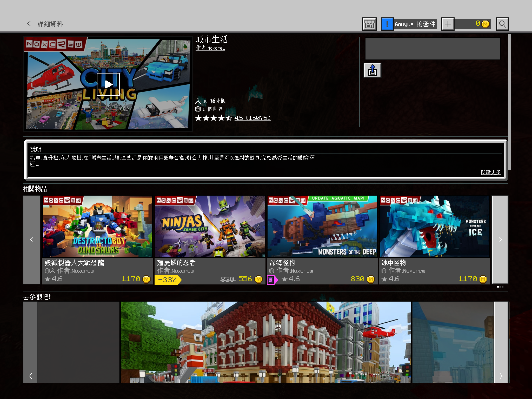This screenshot has width=532, height=399.
Task: Open the 4.5 (15075) ratings link
Action: point(252,118)
